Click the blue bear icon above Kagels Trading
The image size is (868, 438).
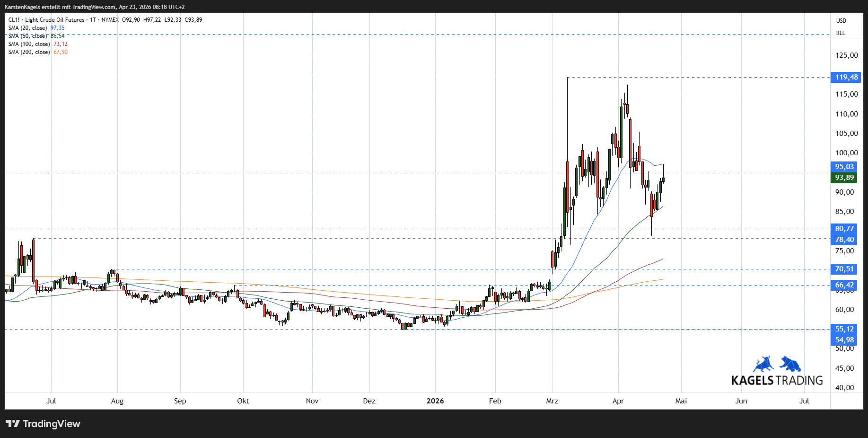tap(790, 364)
